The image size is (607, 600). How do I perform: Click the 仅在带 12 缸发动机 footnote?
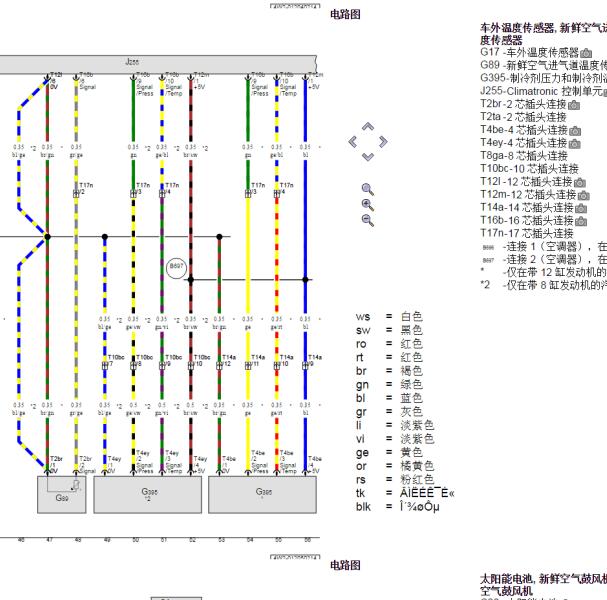544,272
